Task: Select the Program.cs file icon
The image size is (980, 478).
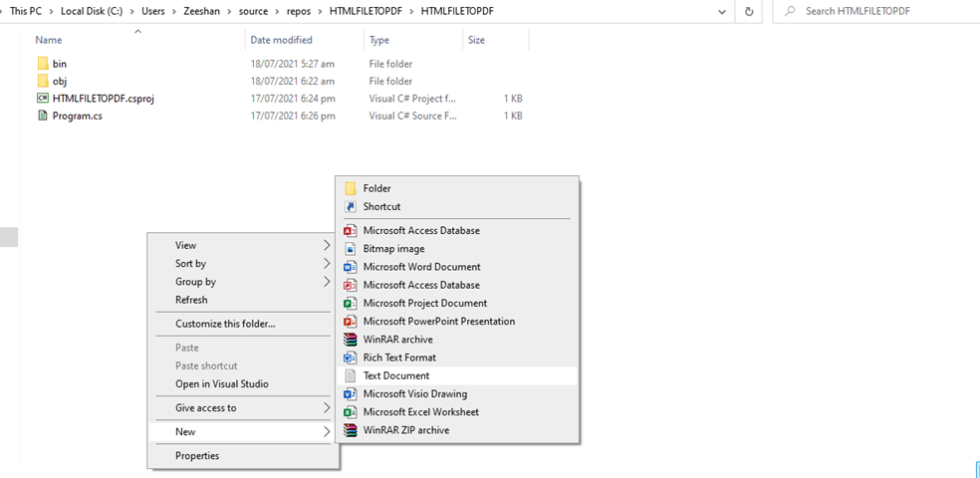Action: (x=43, y=117)
